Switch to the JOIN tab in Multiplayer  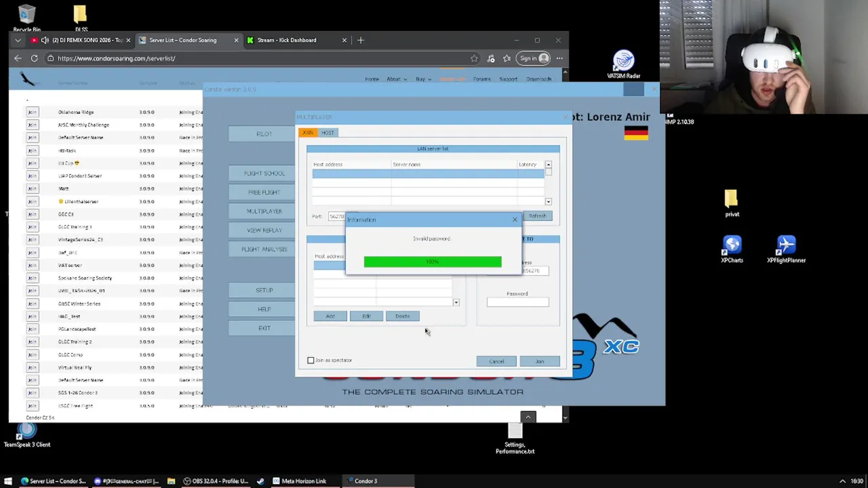308,133
